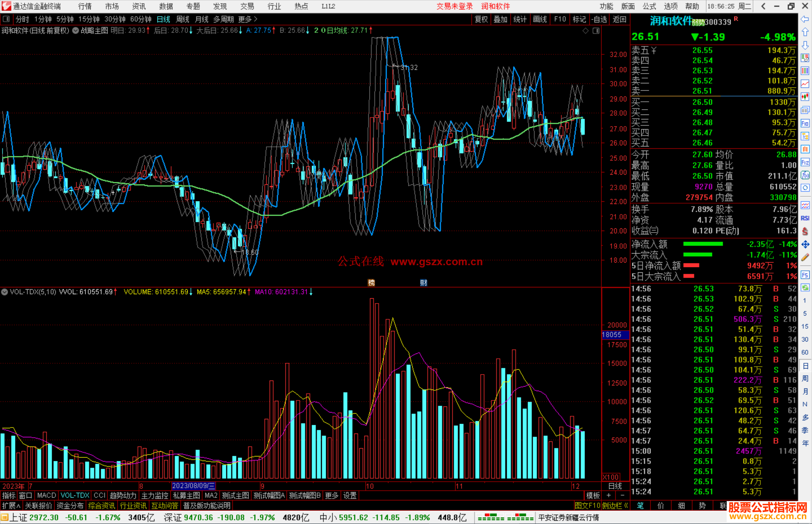Screen dimensions: 812x524
Task: Click the 模板 template button
Action: point(593,495)
